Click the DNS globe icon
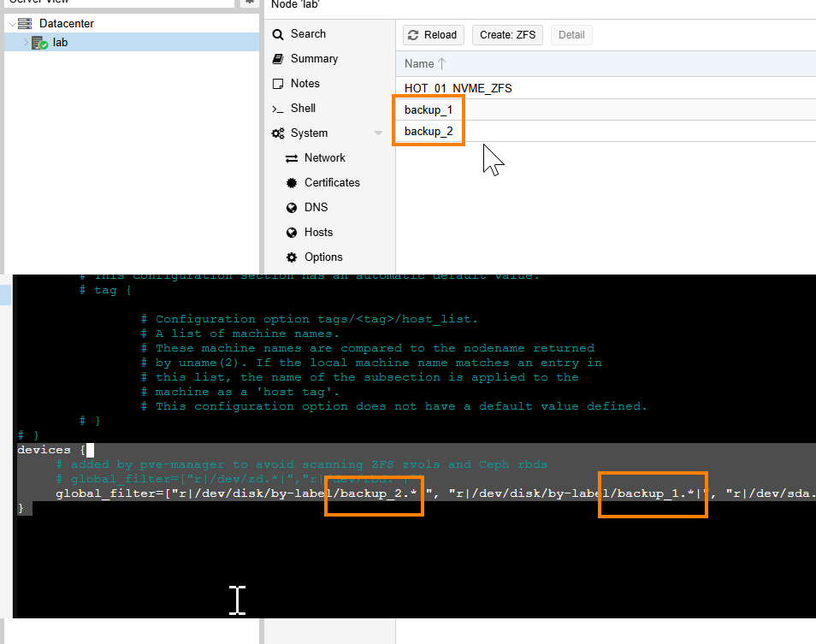This screenshot has height=644, width=816. coord(291,208)
